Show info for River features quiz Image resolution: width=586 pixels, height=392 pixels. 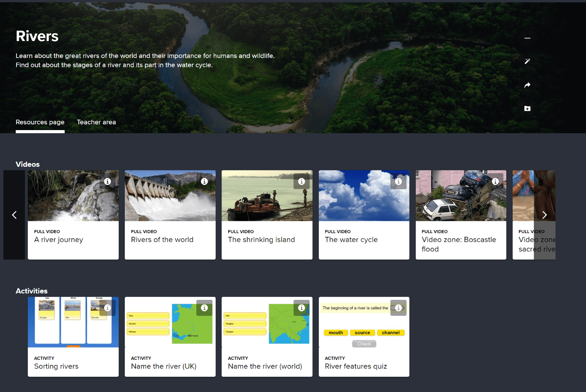pyautogui.click(x=398, y=308)
